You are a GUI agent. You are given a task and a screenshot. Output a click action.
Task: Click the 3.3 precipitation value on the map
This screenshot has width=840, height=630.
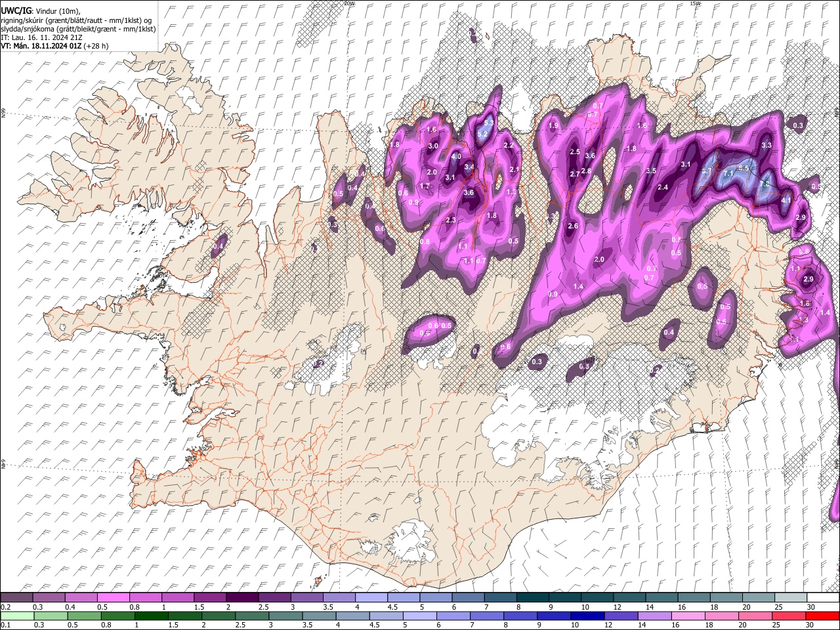[766, 145]
